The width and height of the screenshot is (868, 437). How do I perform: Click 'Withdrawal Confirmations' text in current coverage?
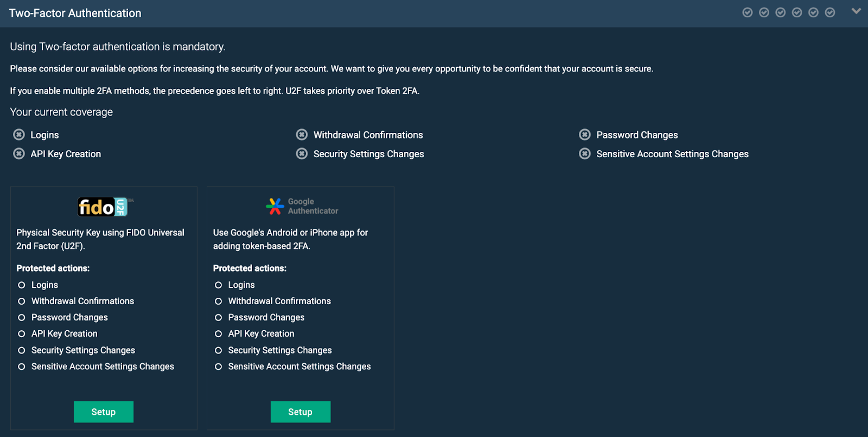click(x=368, y=135)
